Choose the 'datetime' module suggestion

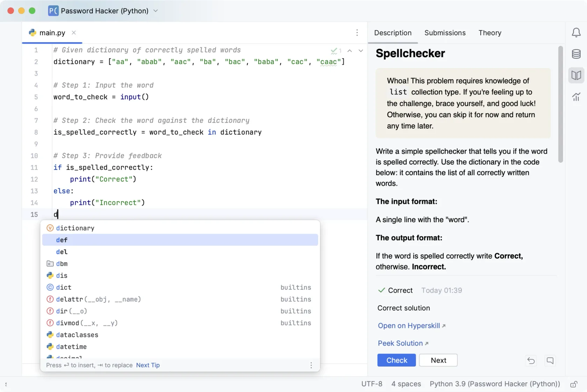[180, 347]
